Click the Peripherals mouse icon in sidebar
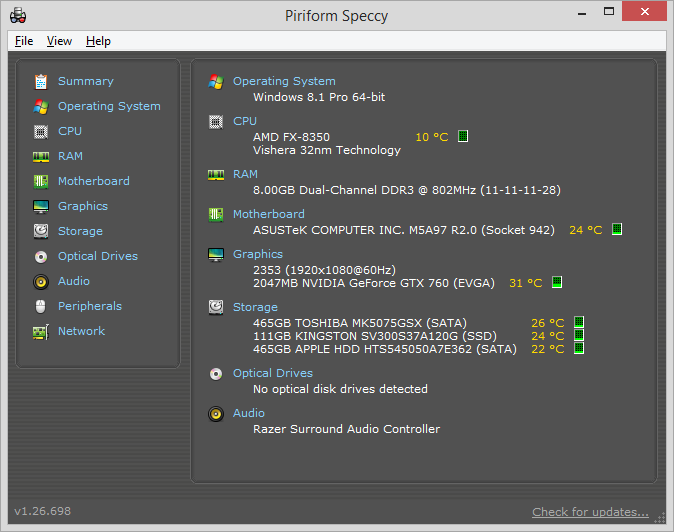This screenshot has width=674, height=532. coord(41,306)
